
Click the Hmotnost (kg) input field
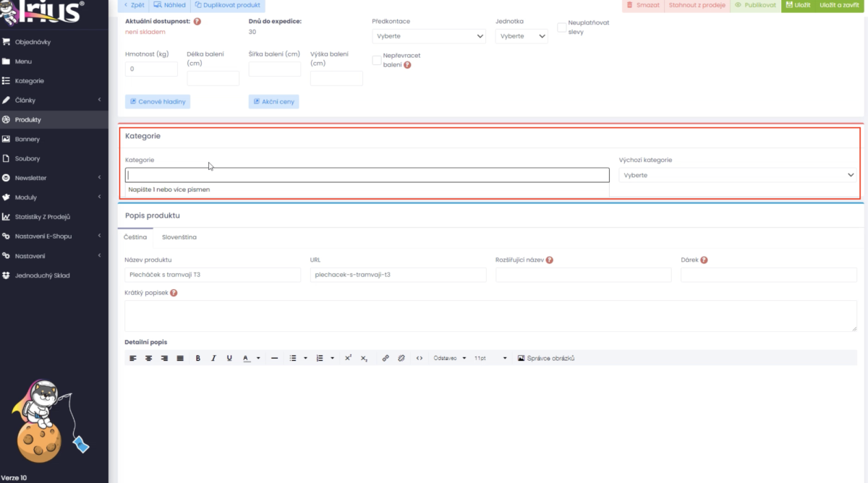[151, 69]
